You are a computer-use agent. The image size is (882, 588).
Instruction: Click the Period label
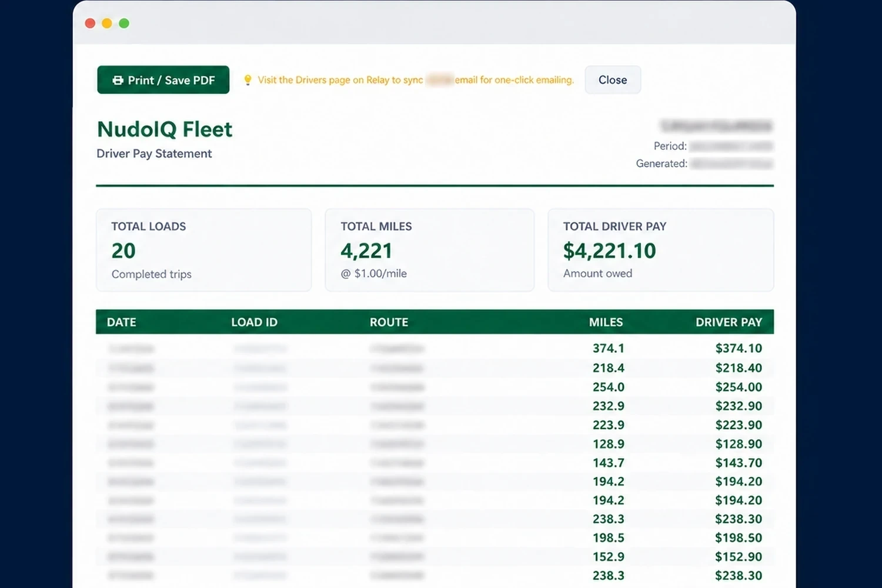670,146
